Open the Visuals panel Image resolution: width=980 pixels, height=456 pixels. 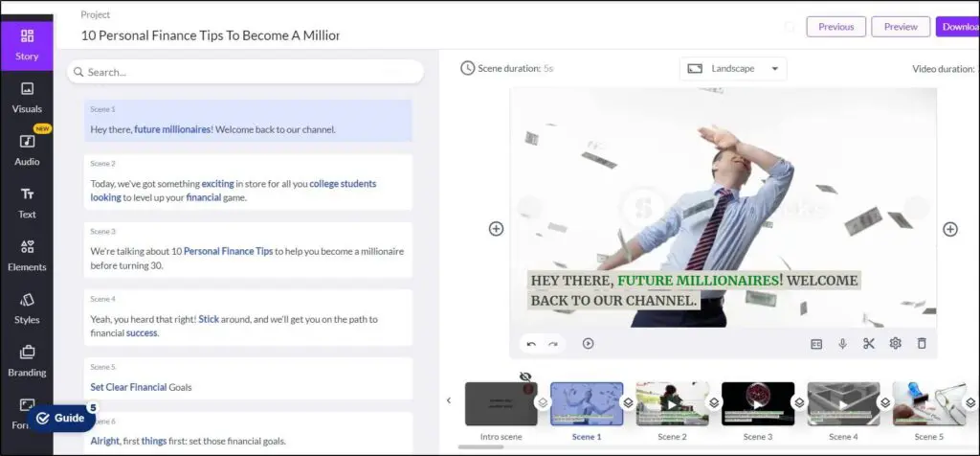pos(27,98)
